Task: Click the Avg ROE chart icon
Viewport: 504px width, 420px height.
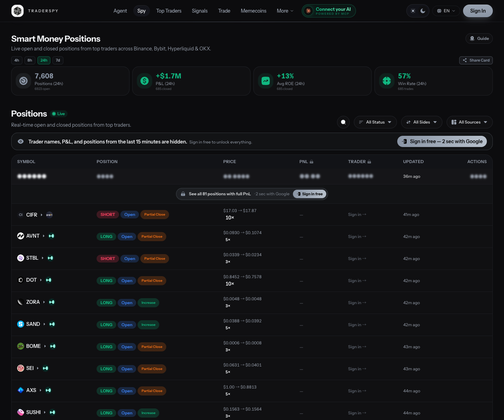Action: tap(266, 81)
